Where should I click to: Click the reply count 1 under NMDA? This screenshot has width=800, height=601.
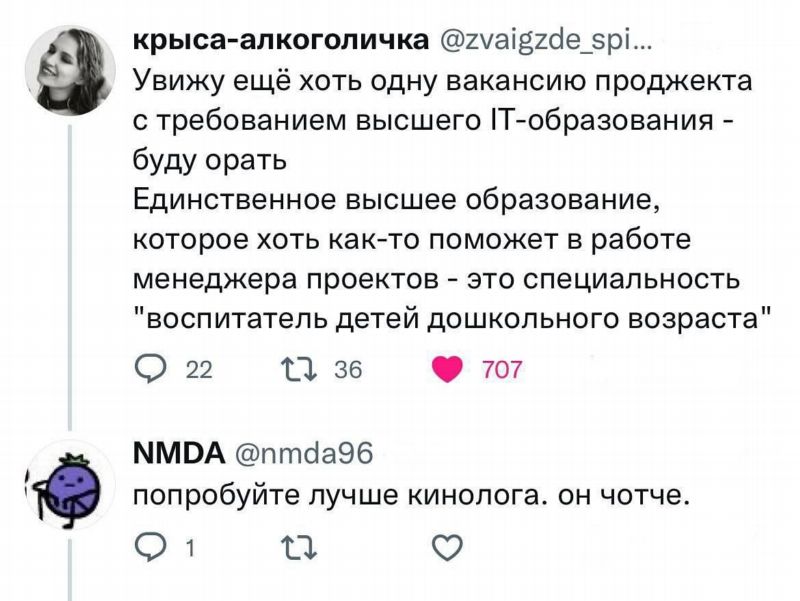[x=190, y=549]
